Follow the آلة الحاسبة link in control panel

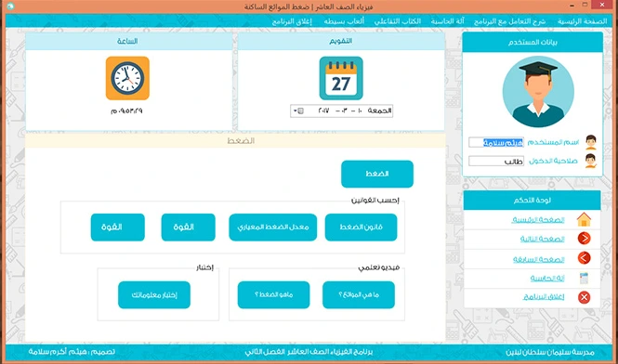(547, 279)
